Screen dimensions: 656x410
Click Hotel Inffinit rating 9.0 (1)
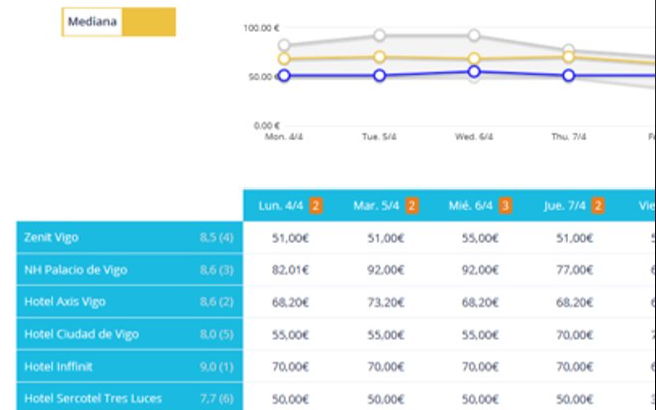pos(216,367)
